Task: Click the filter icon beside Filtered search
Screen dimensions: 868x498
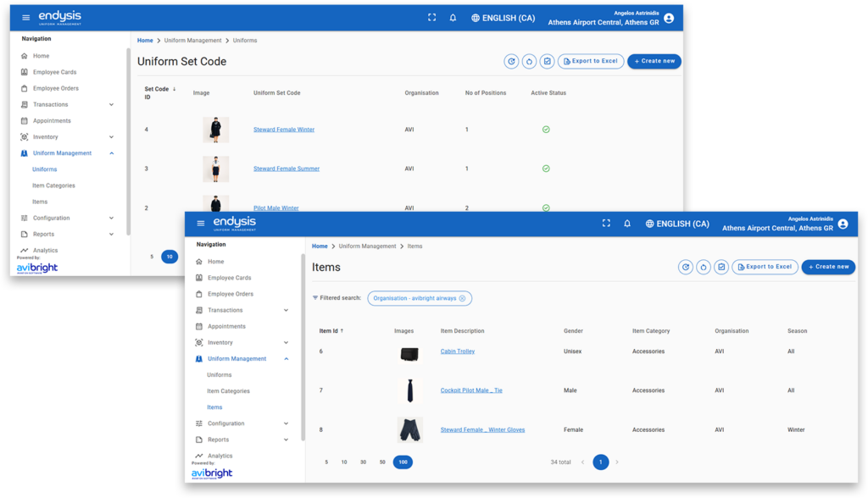Action: pos(315,297)
